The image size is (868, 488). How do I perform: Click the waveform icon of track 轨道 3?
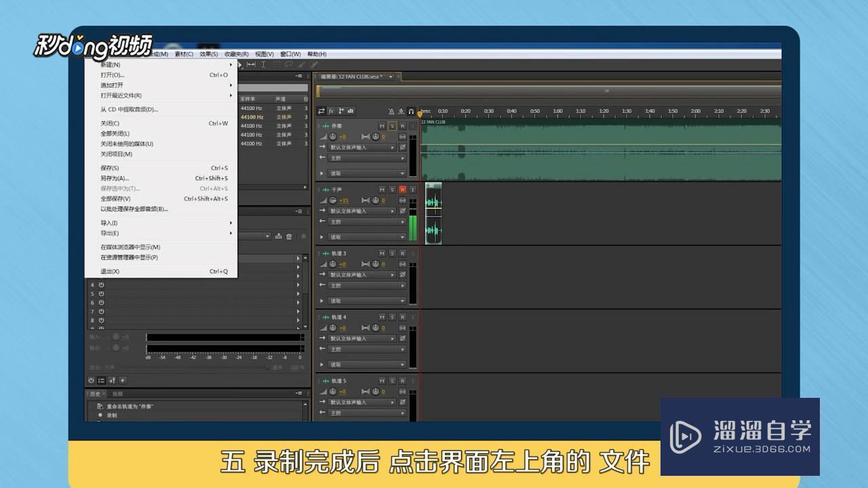325,253
